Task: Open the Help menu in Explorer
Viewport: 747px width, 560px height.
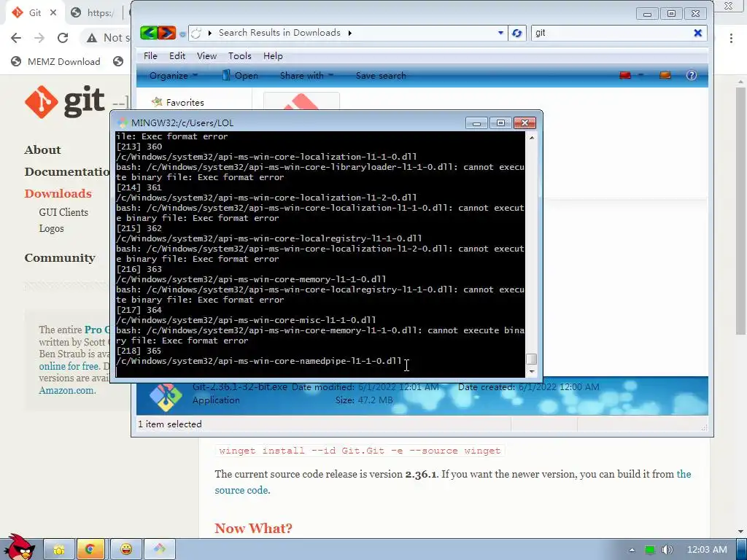Action: coord(273,55)
